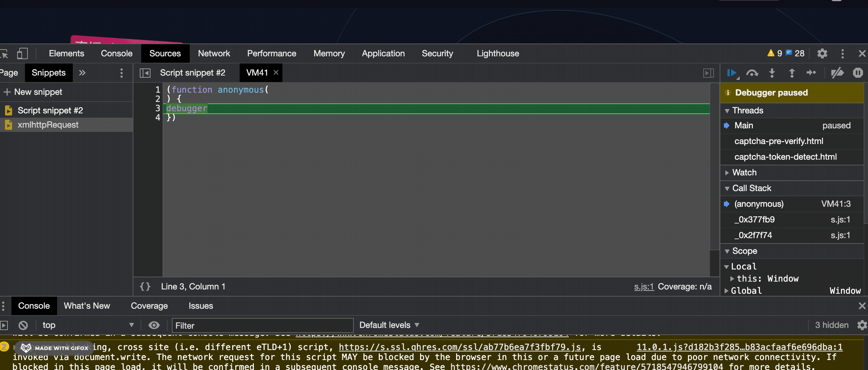Hide the navigator sidebar
This screenshot has width=868, height=370.
coord(145,73)
